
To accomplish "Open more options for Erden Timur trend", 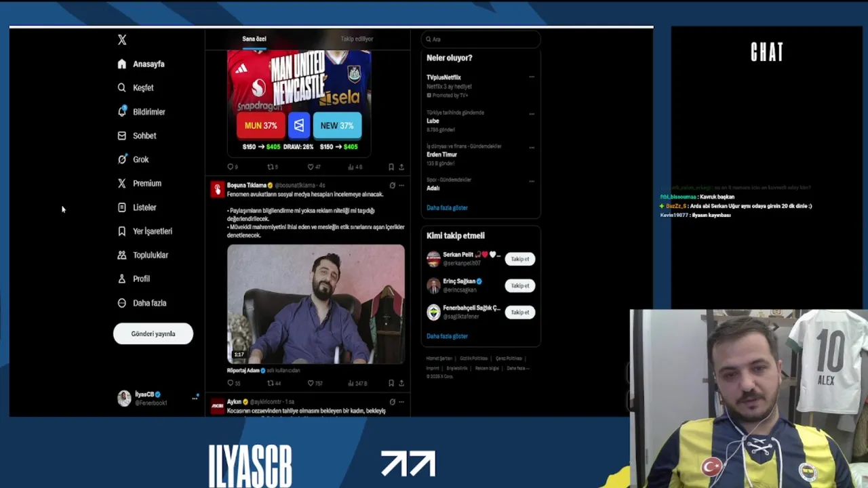I will (x=532, y=147).
